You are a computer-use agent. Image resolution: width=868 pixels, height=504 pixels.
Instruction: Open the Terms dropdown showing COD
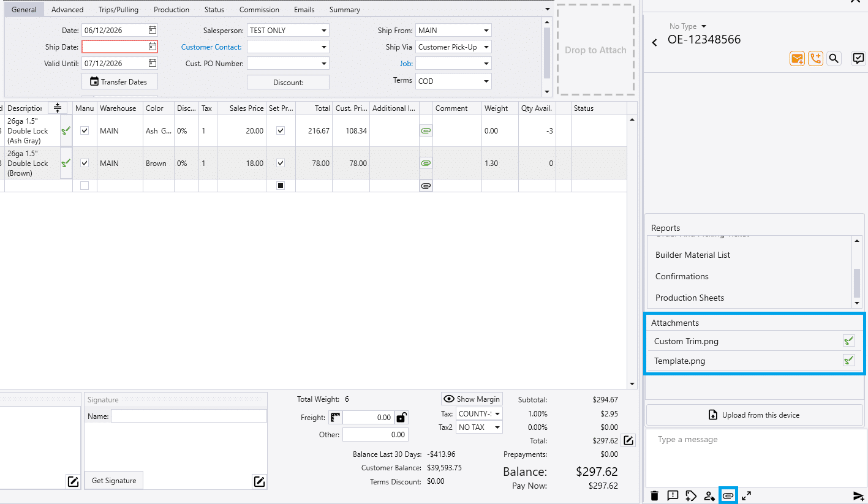coord(453,81)
